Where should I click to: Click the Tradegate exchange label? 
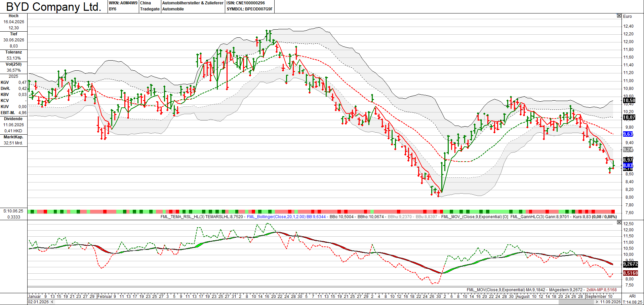click(x=150, y=9)
